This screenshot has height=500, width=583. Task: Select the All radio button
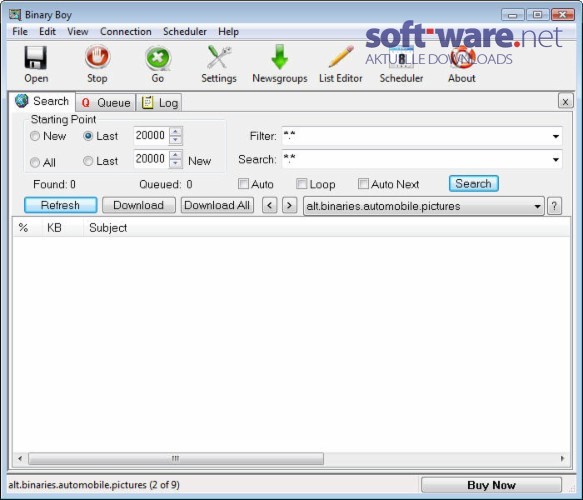pyautogui.click(x=35, y=162)
